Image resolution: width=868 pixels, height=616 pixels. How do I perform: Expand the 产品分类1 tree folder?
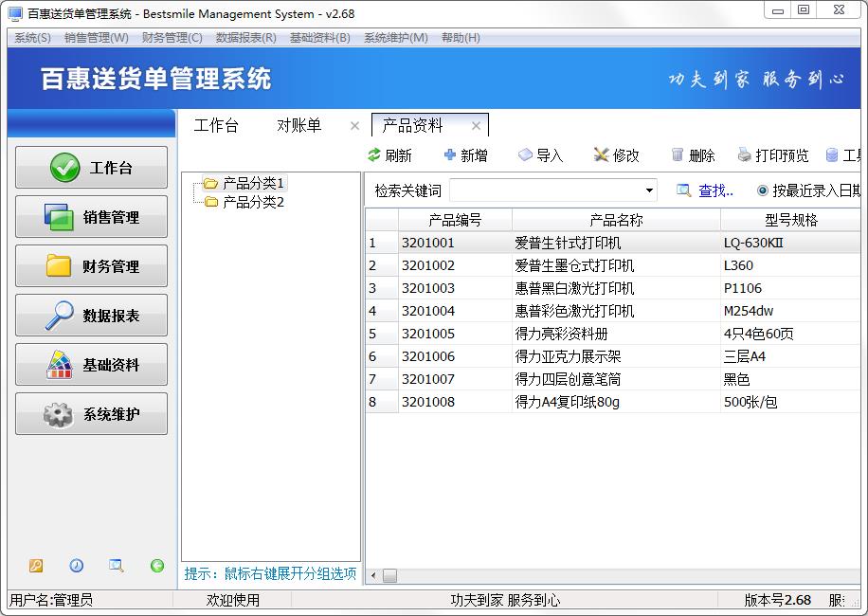pos(210,183)
